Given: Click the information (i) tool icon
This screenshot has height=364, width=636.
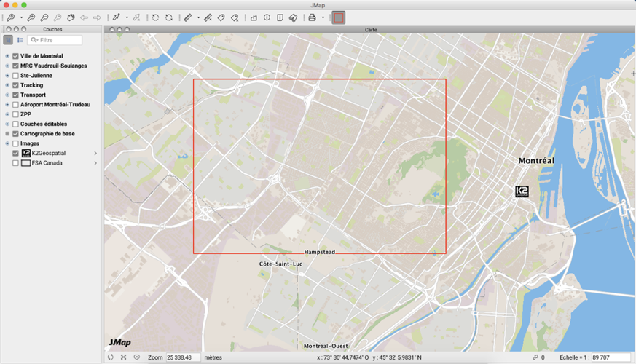Looking at the screenshot, I should click(267, 17).
